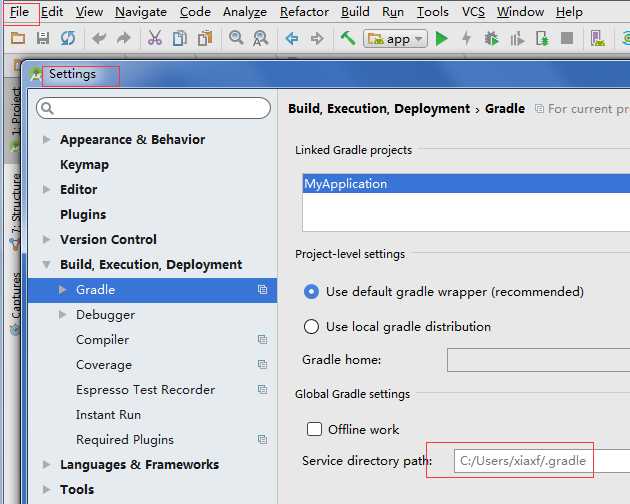This screenshot has width=630, height=504.
Task: Open the Code menu
Action: [x=195, y=12]
